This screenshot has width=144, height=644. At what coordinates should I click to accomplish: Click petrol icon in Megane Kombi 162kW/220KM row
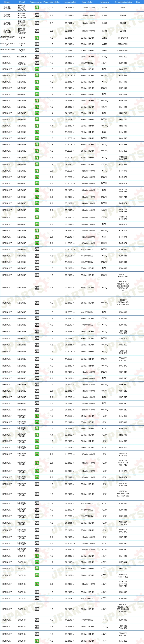coord(37,477)
